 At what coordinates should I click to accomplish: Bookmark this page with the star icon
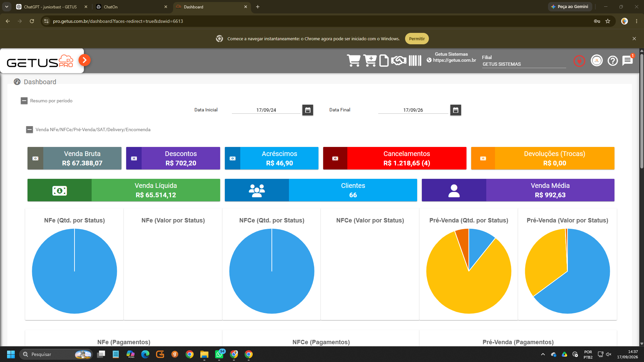608,21
